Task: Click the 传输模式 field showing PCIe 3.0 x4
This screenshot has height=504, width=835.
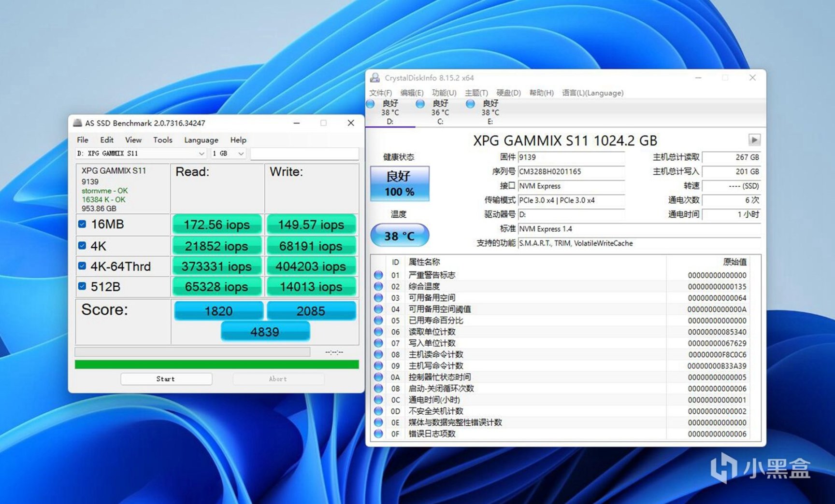Action: pos(571,200)
